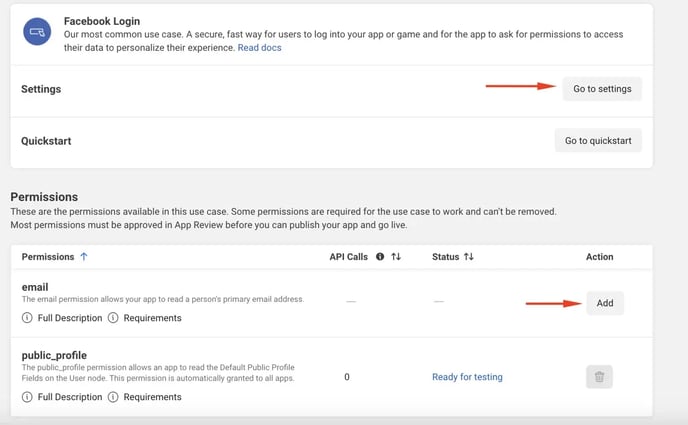The image size is (688, 425).
Task: Add the email permission
Action: (605, 303)
